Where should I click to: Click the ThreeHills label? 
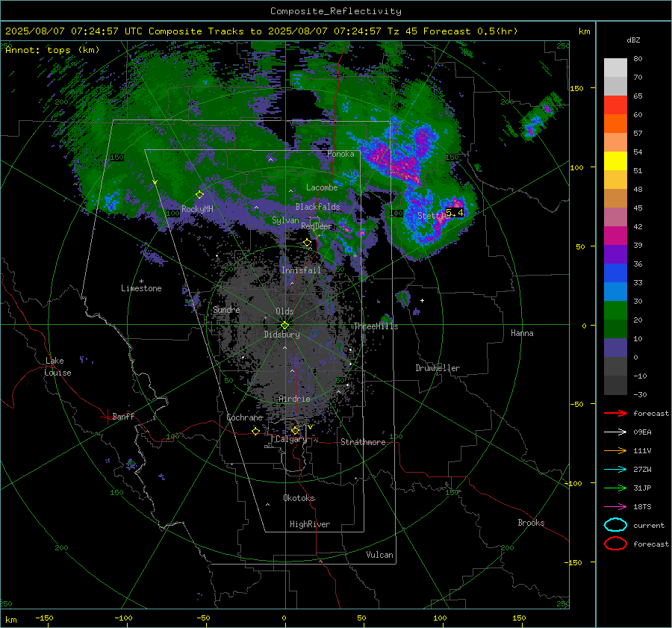coord(376,326)
